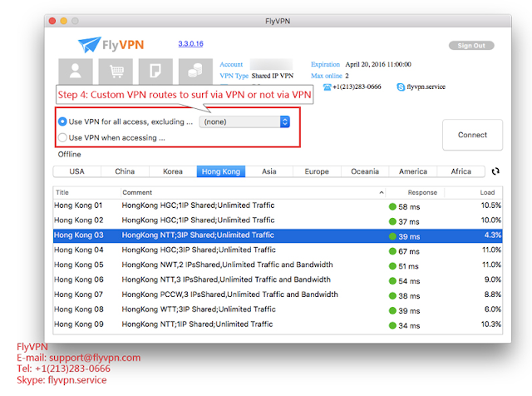
Task: Sort by the Response column header
Action: point(416,192)
